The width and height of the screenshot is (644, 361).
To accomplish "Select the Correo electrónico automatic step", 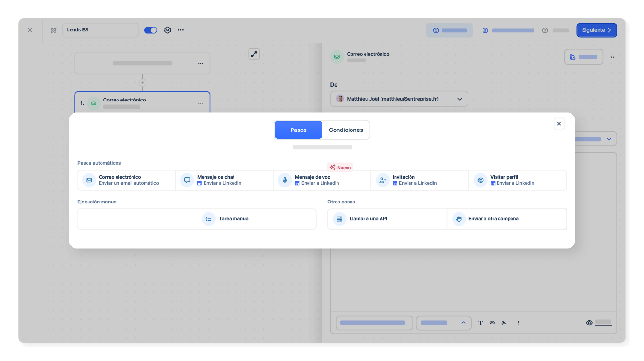I will coord(126,180).
